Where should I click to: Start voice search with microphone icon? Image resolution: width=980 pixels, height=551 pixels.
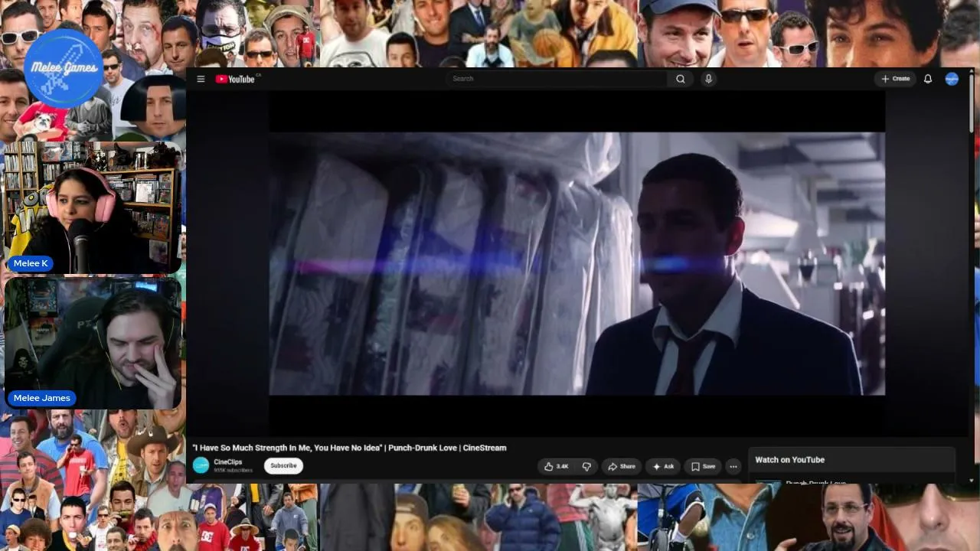click(x=708, y=79)
